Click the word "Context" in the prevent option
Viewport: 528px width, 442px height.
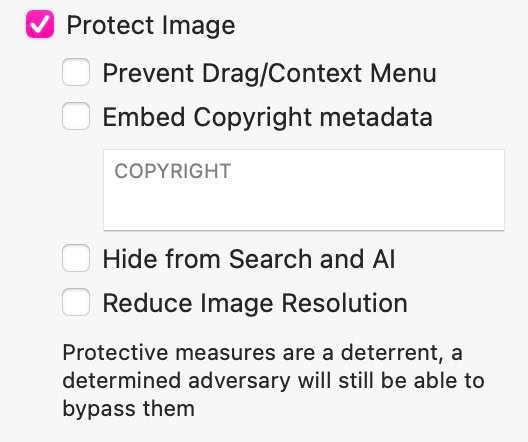(315, 73)
